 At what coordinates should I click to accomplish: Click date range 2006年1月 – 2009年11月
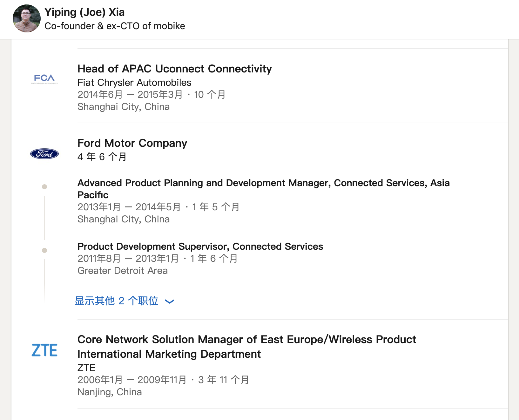click(x=132, y=380)
